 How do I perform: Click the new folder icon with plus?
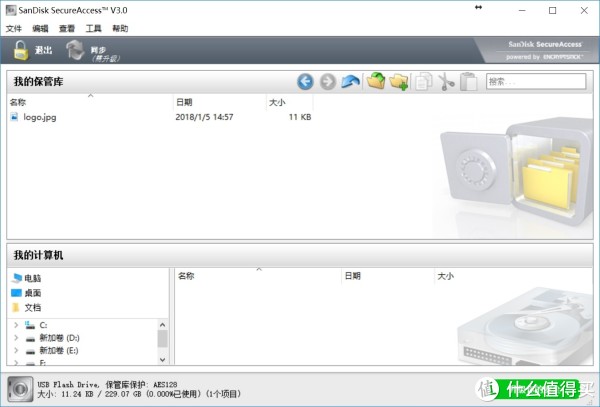coord(399,81)
